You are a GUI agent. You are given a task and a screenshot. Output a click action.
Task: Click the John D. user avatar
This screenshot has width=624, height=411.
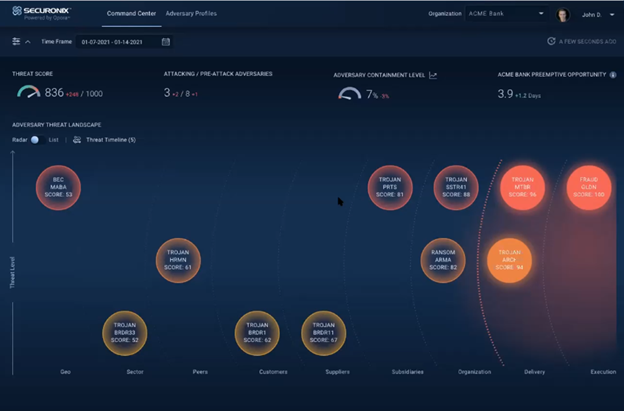coord(563,15)
